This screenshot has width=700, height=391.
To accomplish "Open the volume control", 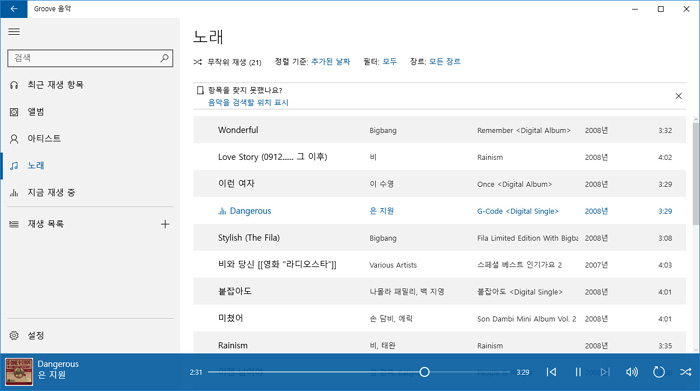I will [632, 372].
